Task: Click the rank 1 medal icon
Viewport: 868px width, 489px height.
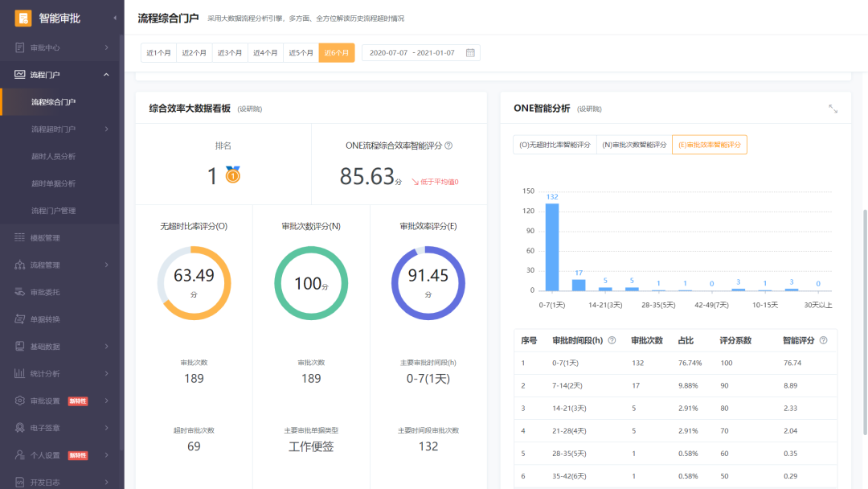Action: pyautogui.click(x=233, y=175)
